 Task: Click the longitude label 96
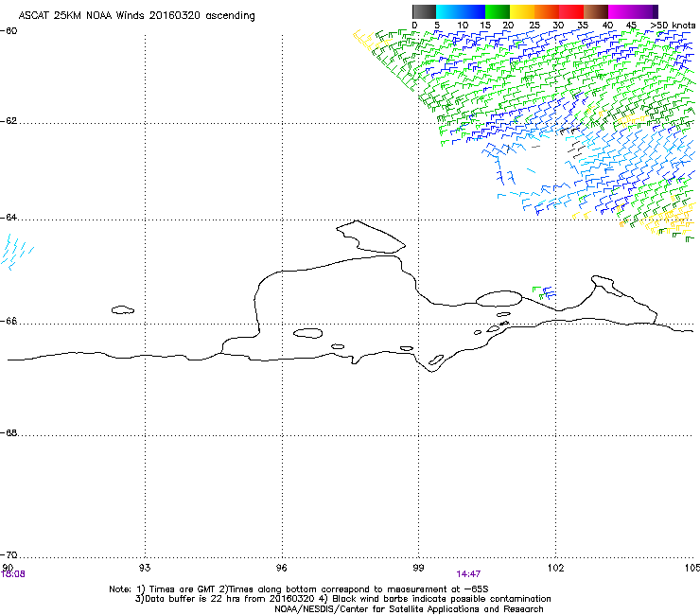[281, 568]
